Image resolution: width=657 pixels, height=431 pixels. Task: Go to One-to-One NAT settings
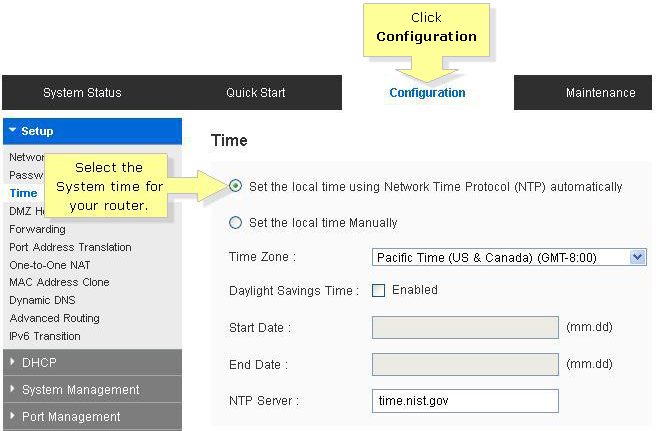pos(49,265)
